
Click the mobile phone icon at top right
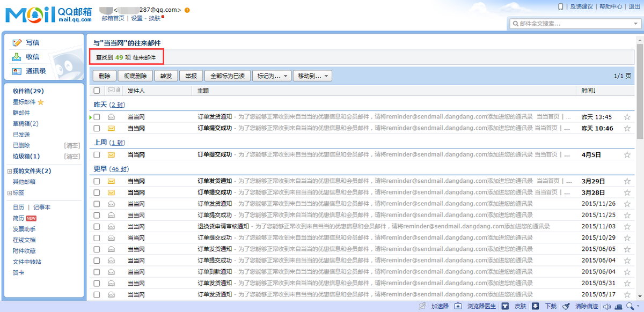pyautogui.click(x=561, y=7)
